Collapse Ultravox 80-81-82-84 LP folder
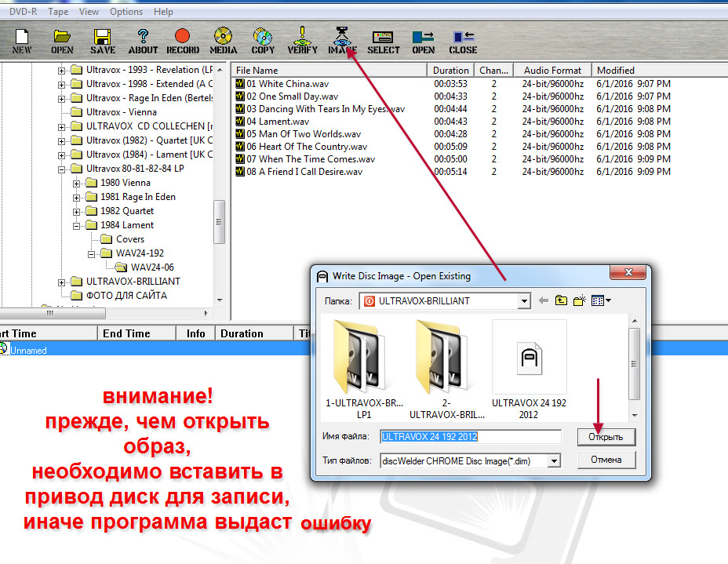 coord(61,169)
